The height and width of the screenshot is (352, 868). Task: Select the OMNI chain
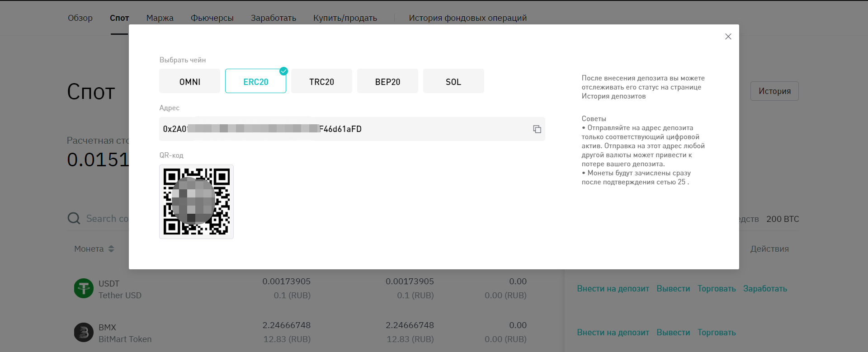(190, 81)
